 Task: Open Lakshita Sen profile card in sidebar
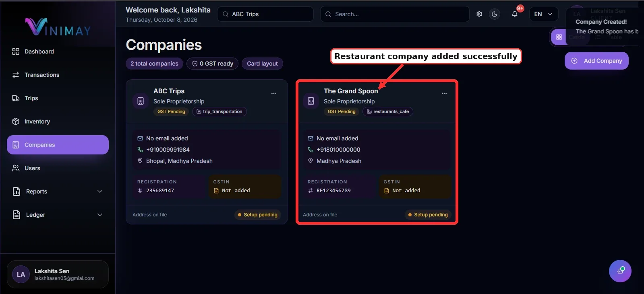pyautogui.click(x=58, y=274)
